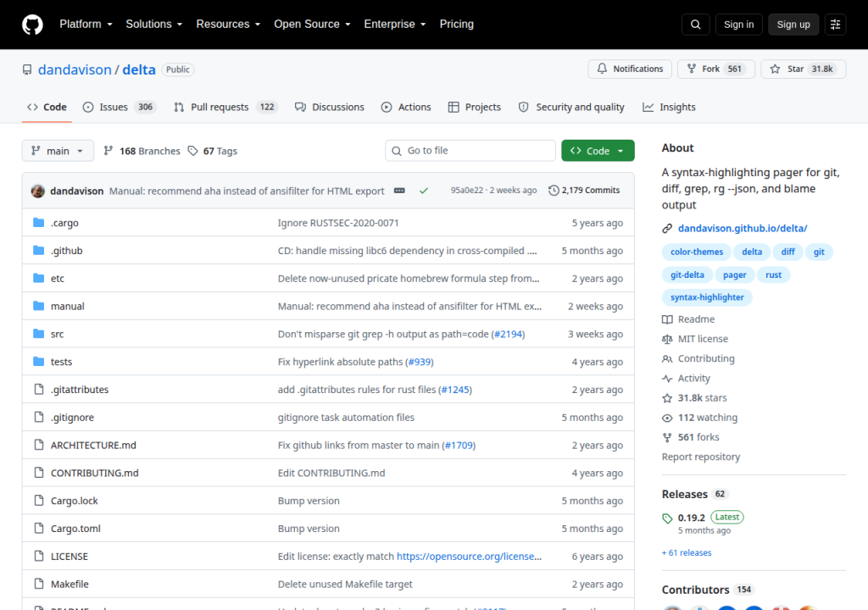Click Sign up
Viewport: 868px width, 610px height.
click(793, 25)
